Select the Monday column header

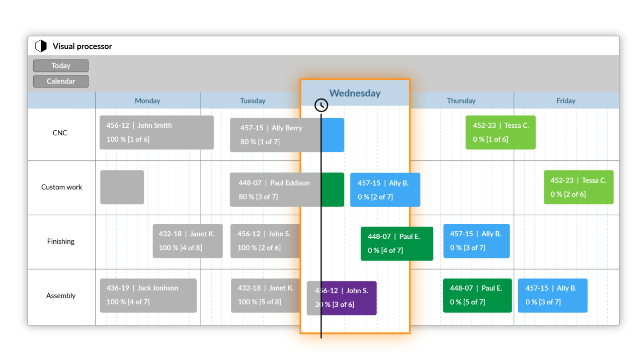(x=147, y=101)
